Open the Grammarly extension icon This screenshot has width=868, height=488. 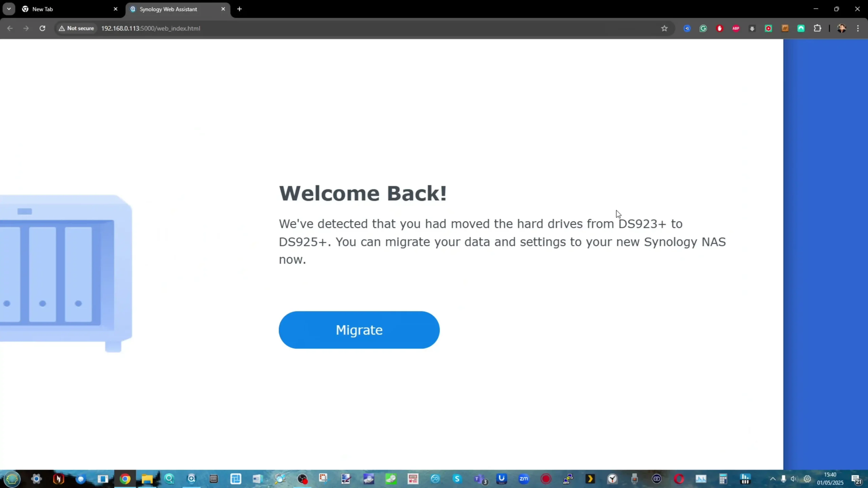coord(703,28)
